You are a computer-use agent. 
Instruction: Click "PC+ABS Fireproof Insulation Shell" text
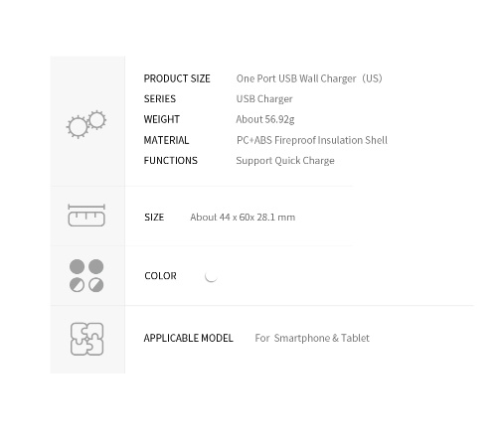pos(312,140)
